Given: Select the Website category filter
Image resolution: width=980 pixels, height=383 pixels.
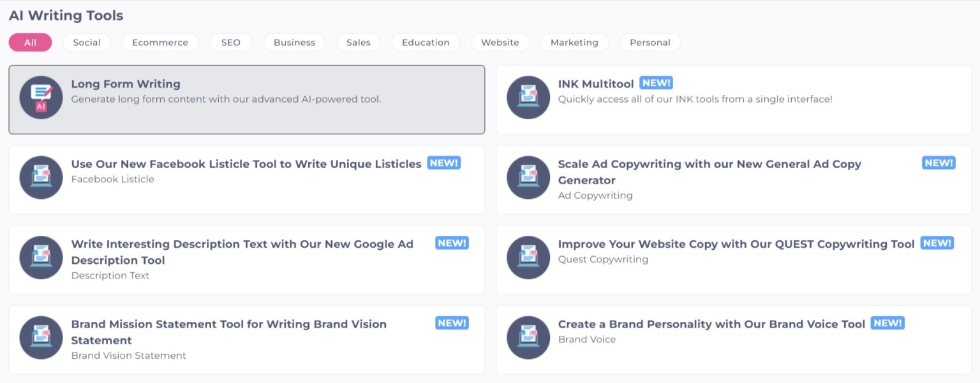Looking at the screenshot, I should [500, 43].
